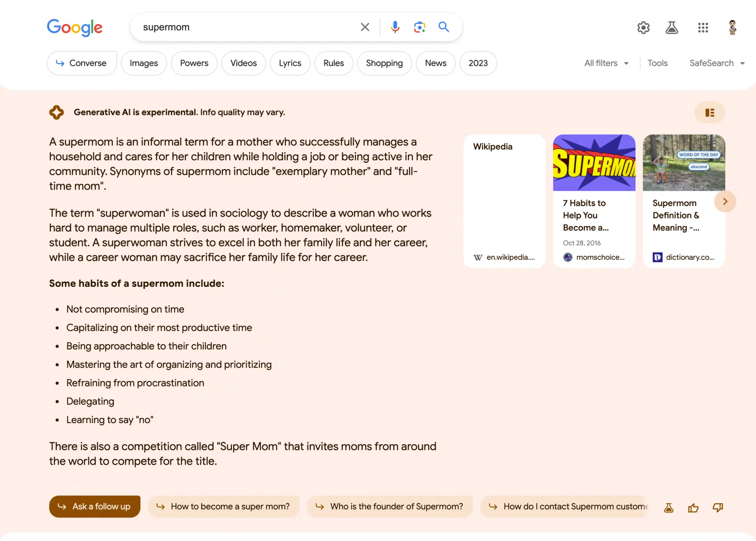Click the momschoice source label
The image size is (756, 541).
tap(594, 257)
